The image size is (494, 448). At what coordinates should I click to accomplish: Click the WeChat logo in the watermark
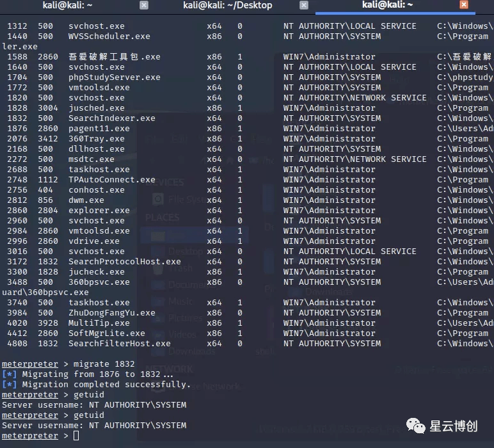(417, 426)
